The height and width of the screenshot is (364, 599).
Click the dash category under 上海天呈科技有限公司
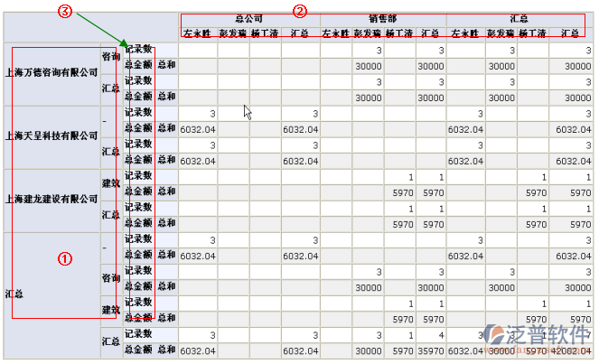point(105,121)
